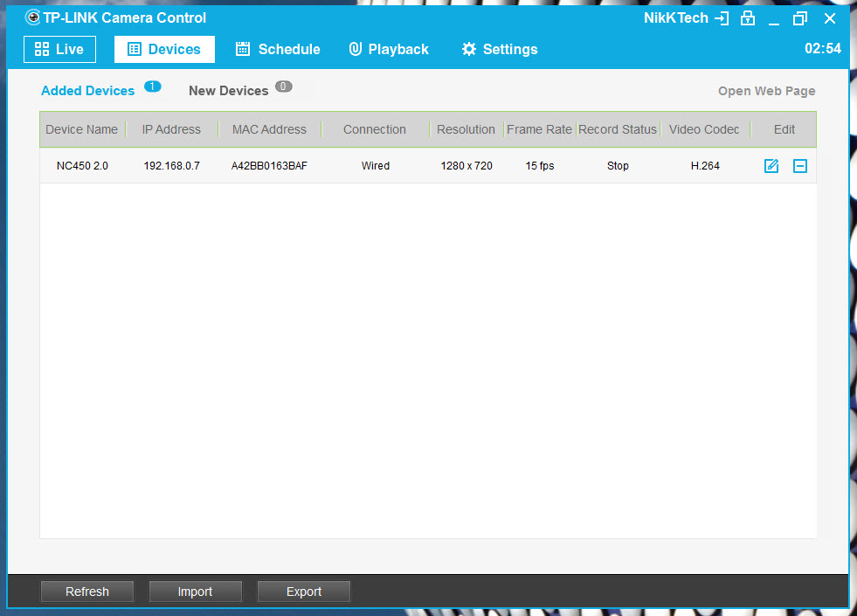The width and height of the screenshot is (857, 616).
Task: Open Web Page link
Action: pos(766,91)
